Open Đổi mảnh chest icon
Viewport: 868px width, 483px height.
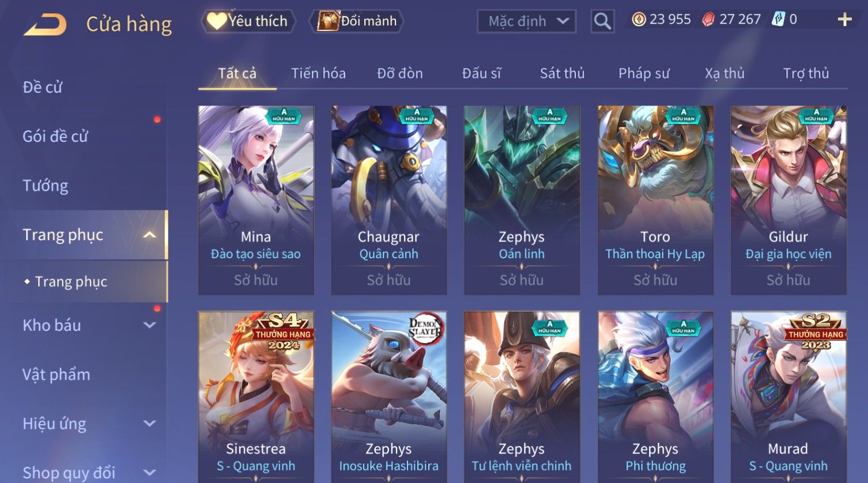(x=328, y=21)
